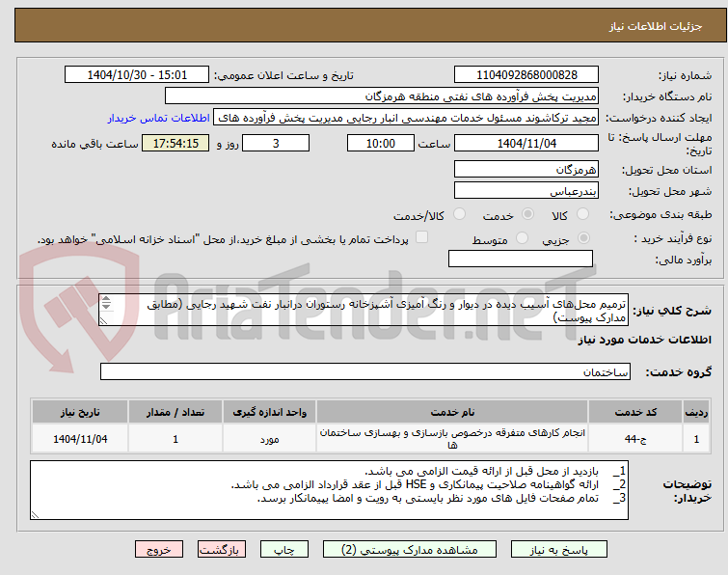Click the خروج exit button

pos(159,550)
